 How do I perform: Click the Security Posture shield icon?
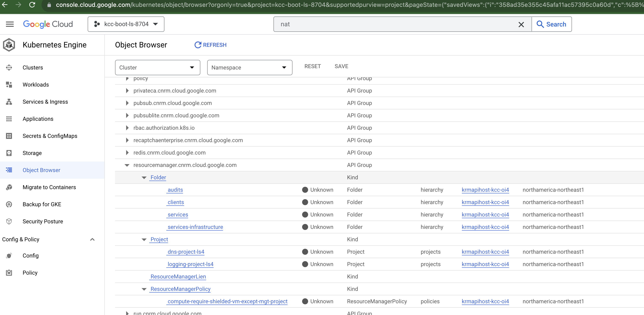[x=9, y=221]
